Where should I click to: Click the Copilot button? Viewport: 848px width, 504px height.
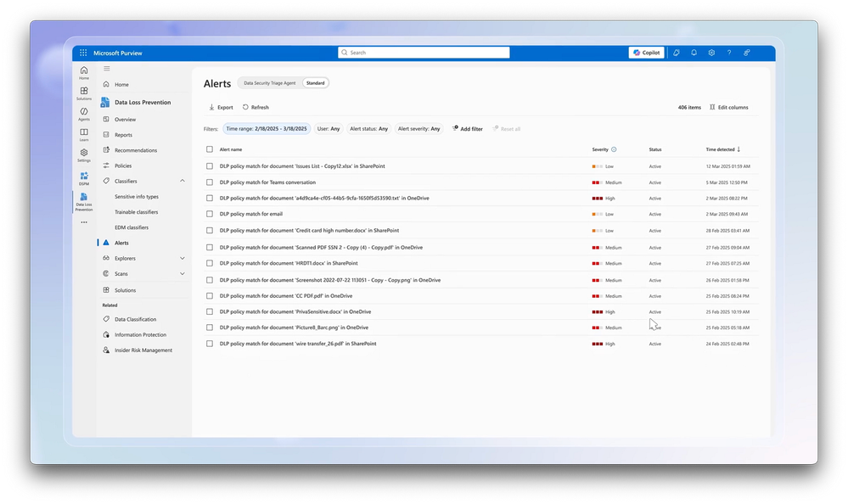pyautogui.click(x=646, y=53)
